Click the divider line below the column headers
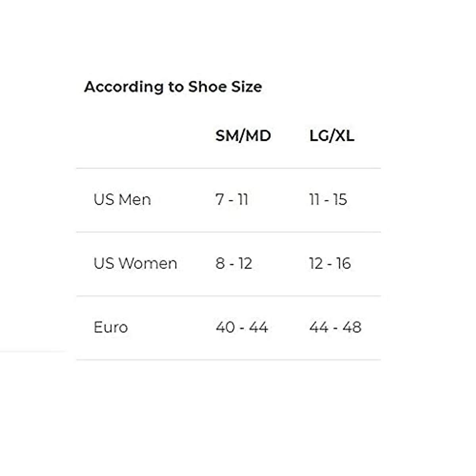The width and height of the screenshot is (476, 476). [228, 168]
